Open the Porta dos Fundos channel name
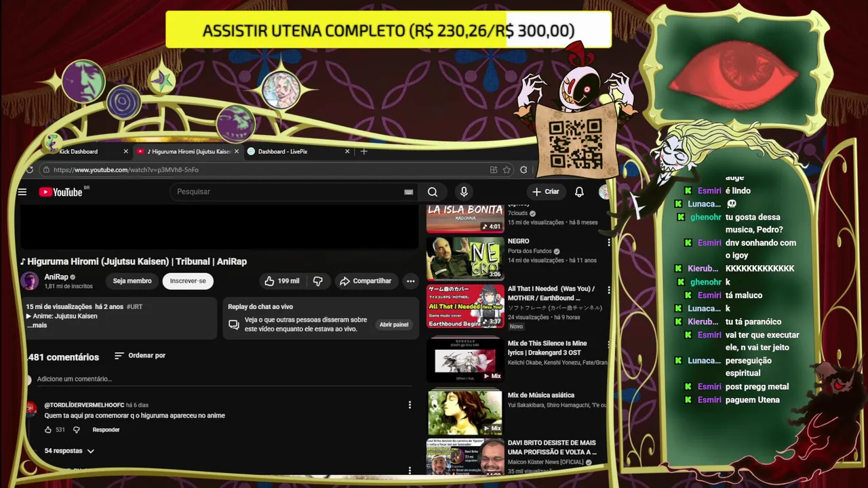 530,251
